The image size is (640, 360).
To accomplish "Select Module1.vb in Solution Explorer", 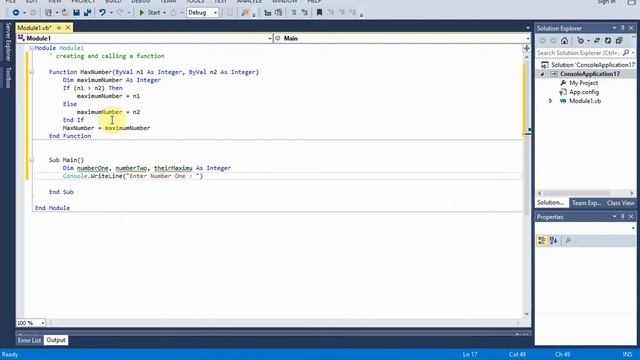I will [585, 101].
